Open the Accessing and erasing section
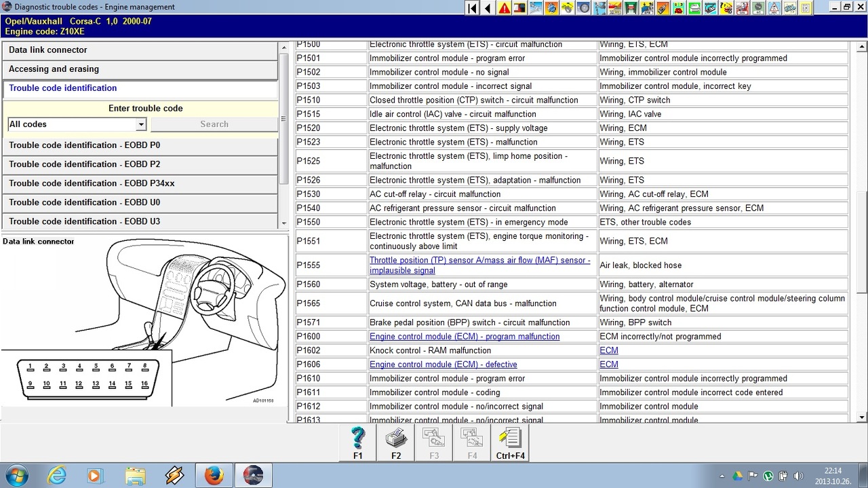 click(x=140, y=69)
